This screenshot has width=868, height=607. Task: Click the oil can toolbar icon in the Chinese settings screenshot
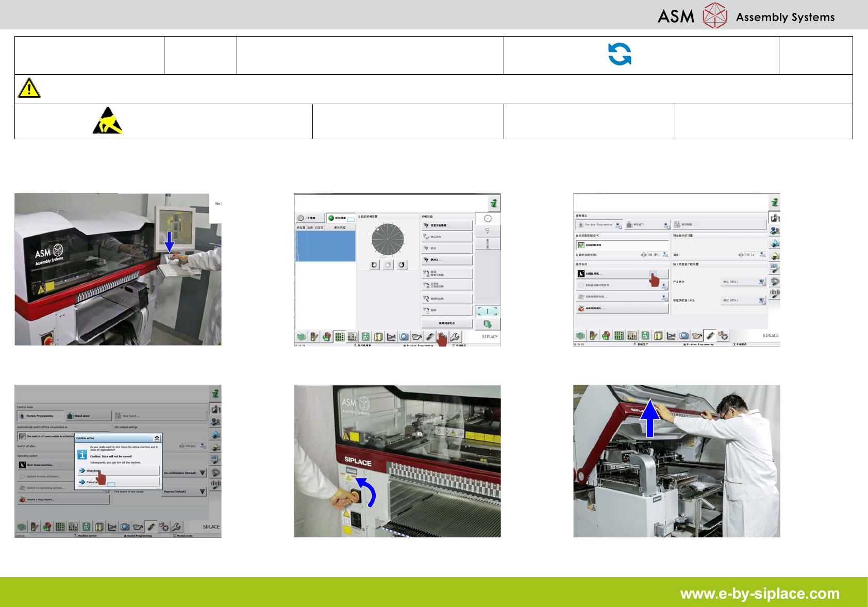(x=697, y=336)
